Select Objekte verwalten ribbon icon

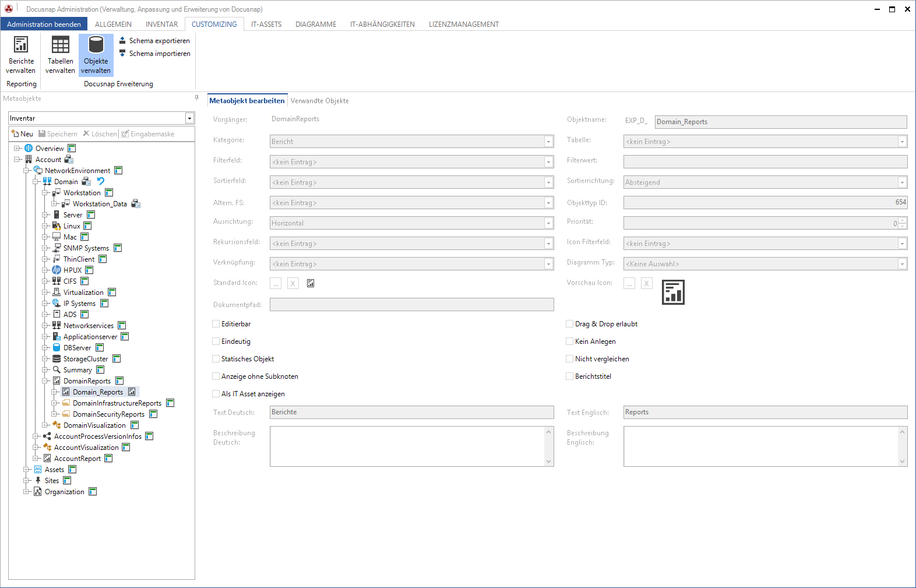[96, 55]
